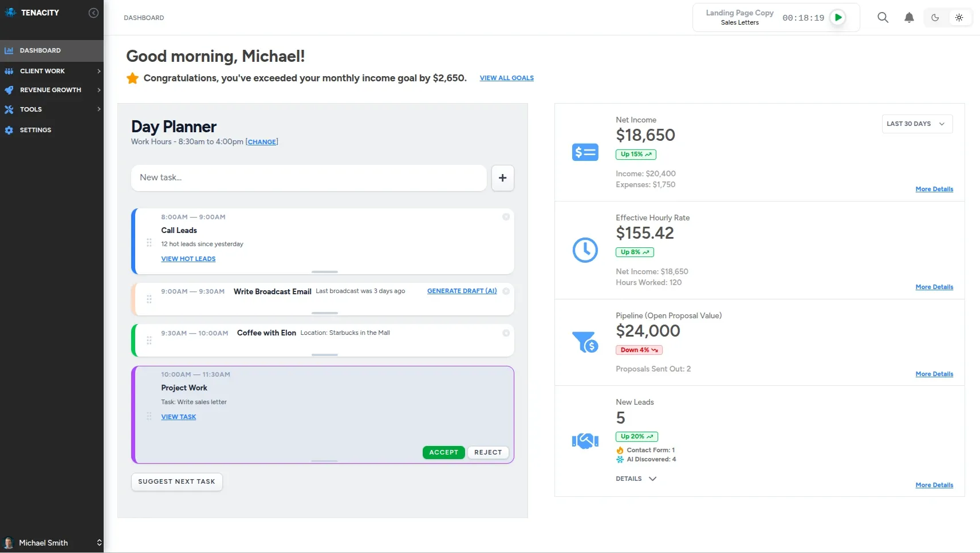Image resolution: width=980 pixels, height=553 pixels.
Task: Open Tools using the wrench icon
Action: (9, 109)
